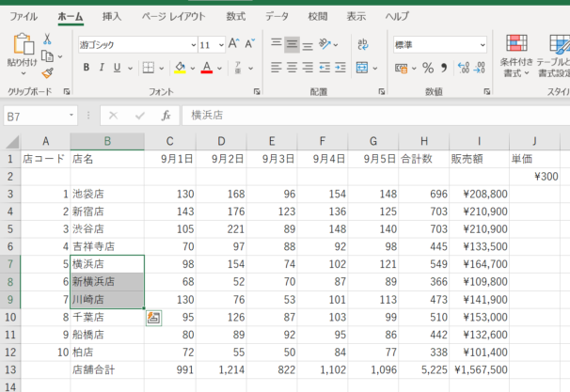Image resolution: width=570 pixels, height=392 pixels.
Task: Open number (数値) dialog launcher
Action: (486, 91)
